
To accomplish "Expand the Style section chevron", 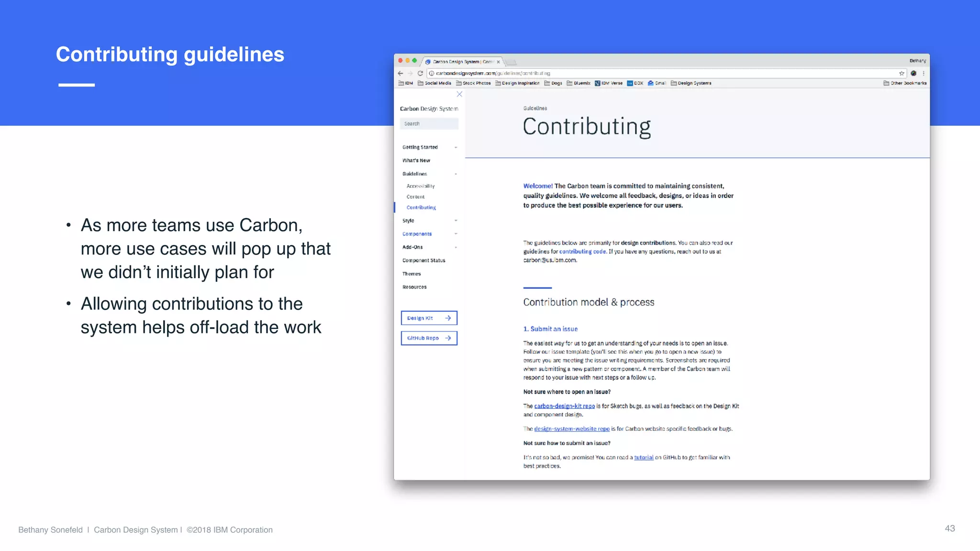I will point(456,220).
